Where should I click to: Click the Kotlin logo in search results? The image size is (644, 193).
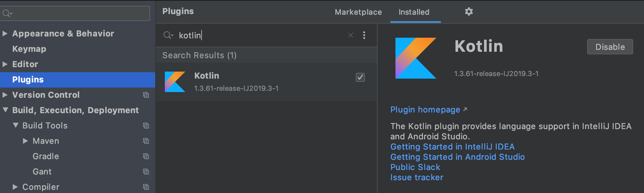pos(175,82)
